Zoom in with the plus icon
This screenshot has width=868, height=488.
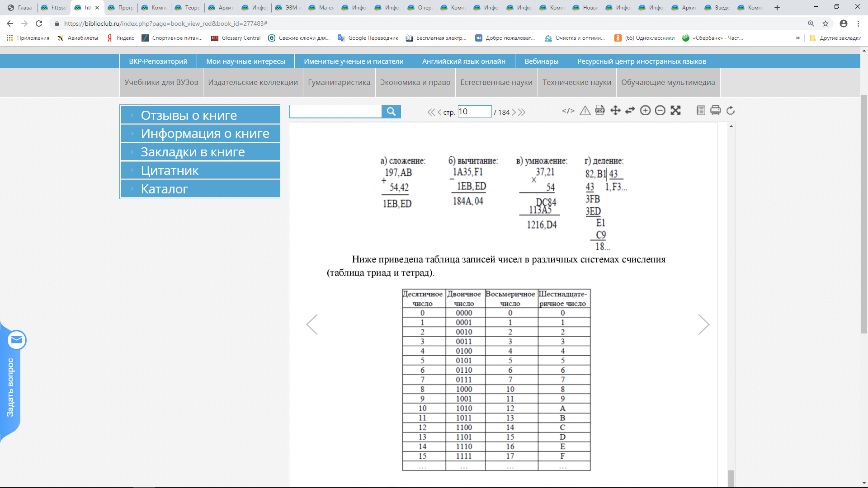[x=645, y=111]
